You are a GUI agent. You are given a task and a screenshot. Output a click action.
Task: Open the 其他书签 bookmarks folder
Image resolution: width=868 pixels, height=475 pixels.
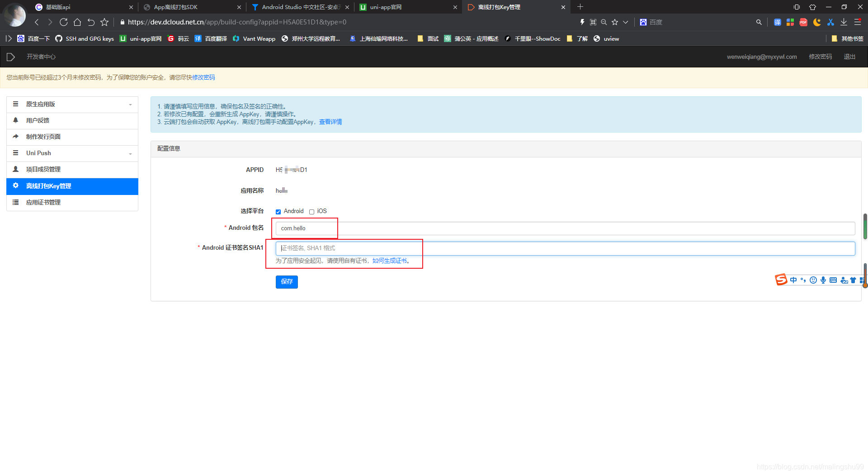click(847, 39)
